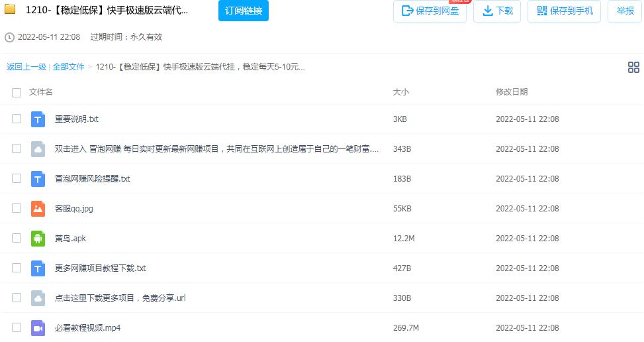Click the cloud link icon for 双击进入 冒泡网赚
644x342 pixels.
tap(38, 149)
